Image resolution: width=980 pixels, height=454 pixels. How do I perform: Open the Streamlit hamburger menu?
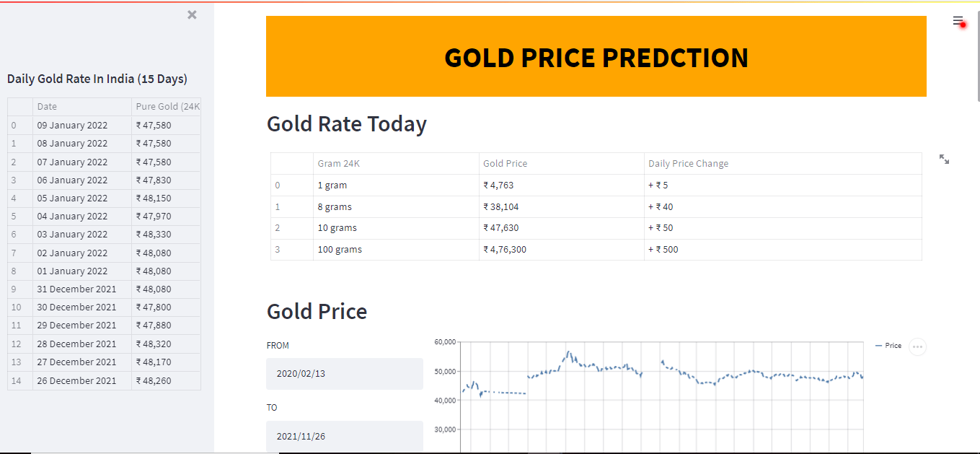pos(958,21)
